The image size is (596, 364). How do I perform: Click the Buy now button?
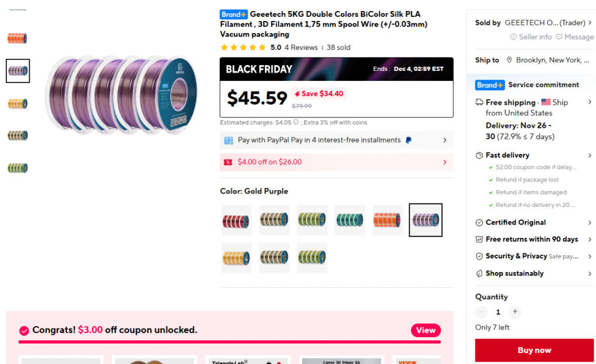534,350
